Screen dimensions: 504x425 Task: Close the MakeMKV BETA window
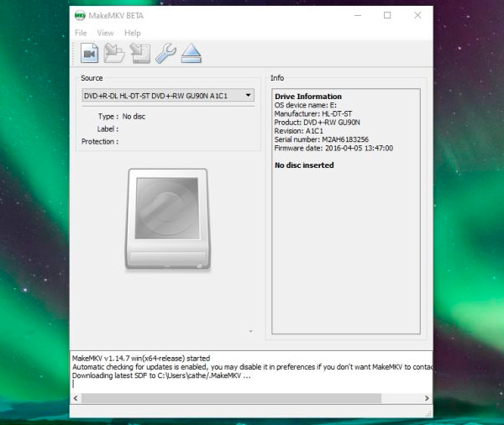point(417,15)
